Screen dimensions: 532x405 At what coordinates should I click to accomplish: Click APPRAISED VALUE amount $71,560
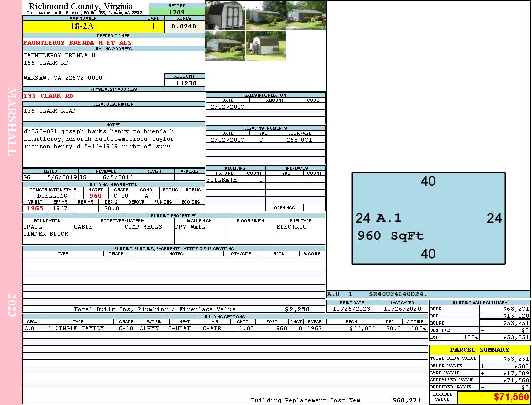coord(516,380)
